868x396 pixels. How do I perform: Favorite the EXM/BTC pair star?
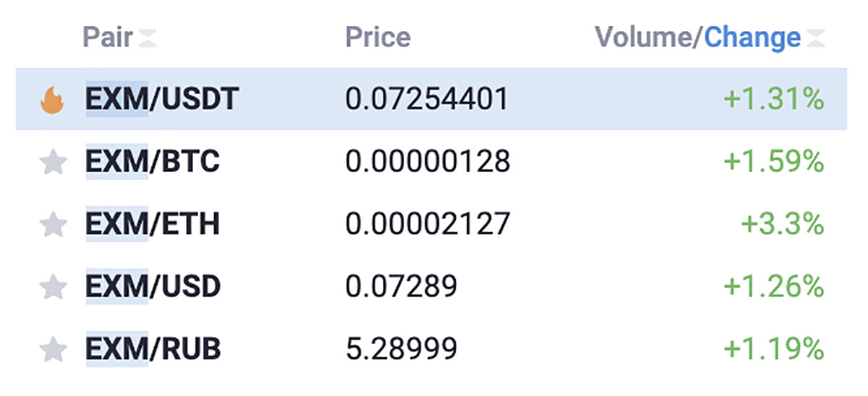[52, 163]
